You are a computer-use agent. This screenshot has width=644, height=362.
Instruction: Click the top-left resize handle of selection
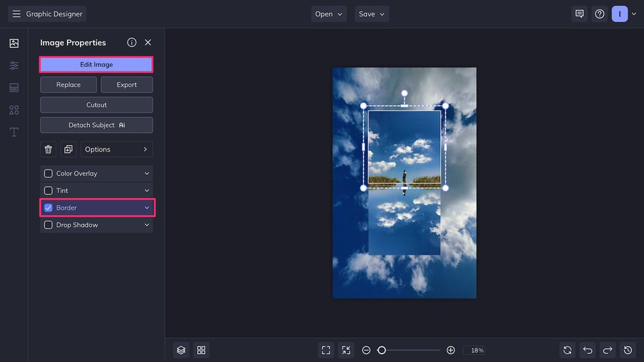(364, 106)
